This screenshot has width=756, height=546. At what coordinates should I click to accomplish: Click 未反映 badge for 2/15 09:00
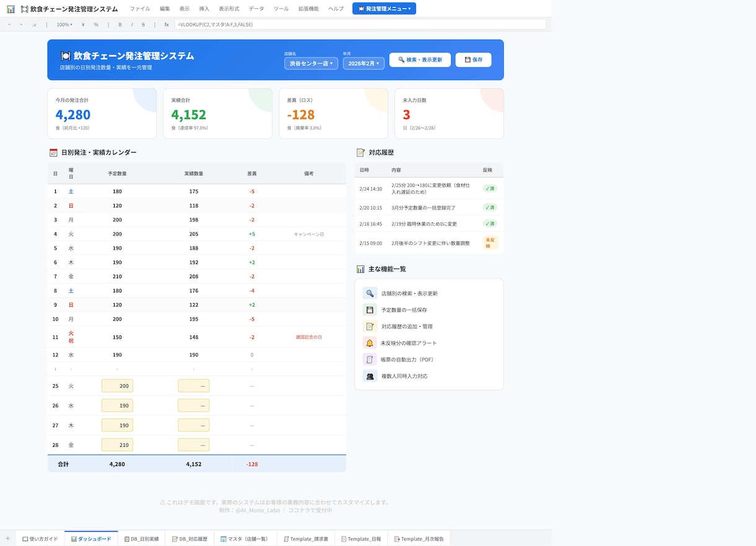[x=491, y=243]
